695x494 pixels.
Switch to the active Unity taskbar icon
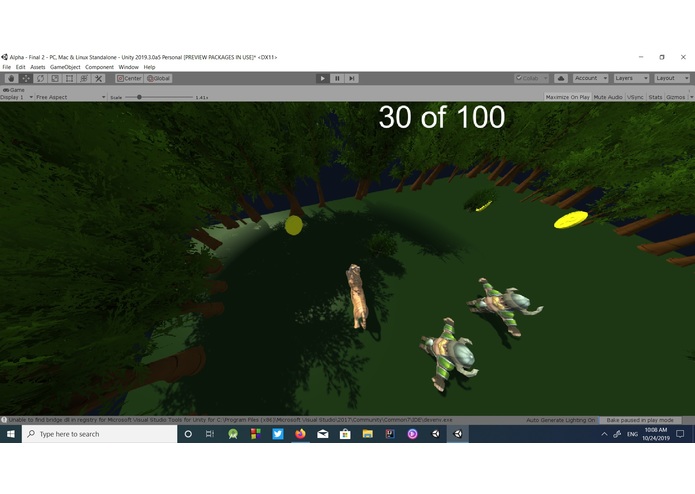[458, 434]
